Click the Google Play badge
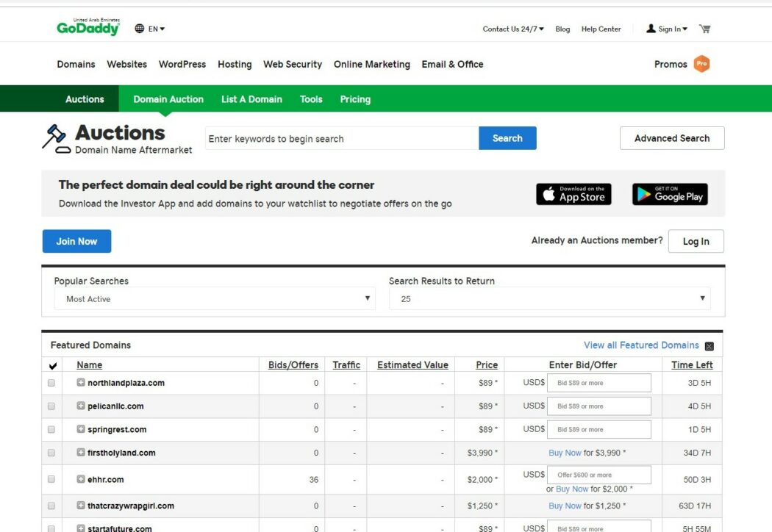The image size is (772, 532). coord(670,194)
